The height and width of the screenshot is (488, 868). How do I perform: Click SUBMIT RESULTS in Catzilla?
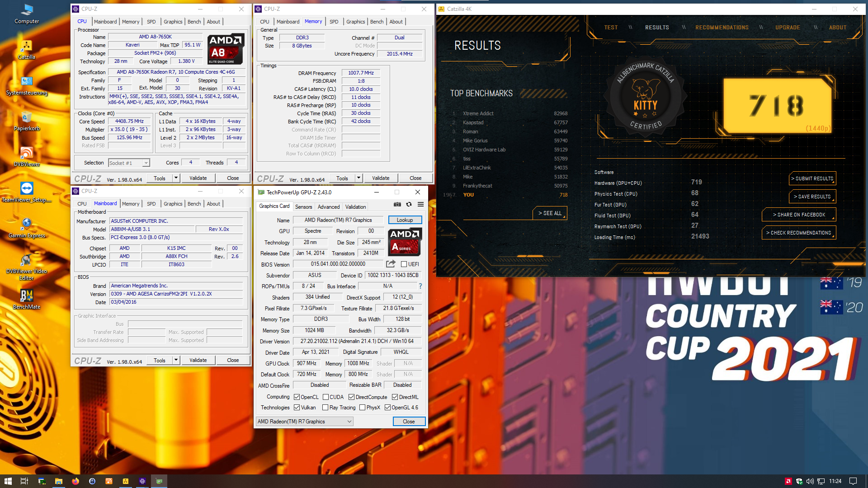(812, 178)
